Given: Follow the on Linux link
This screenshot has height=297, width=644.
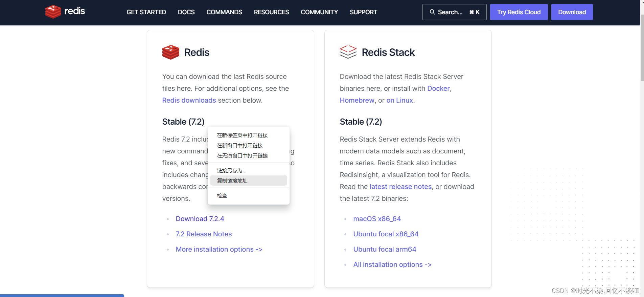Looking at the screenshot, I should tap(400, 100).
